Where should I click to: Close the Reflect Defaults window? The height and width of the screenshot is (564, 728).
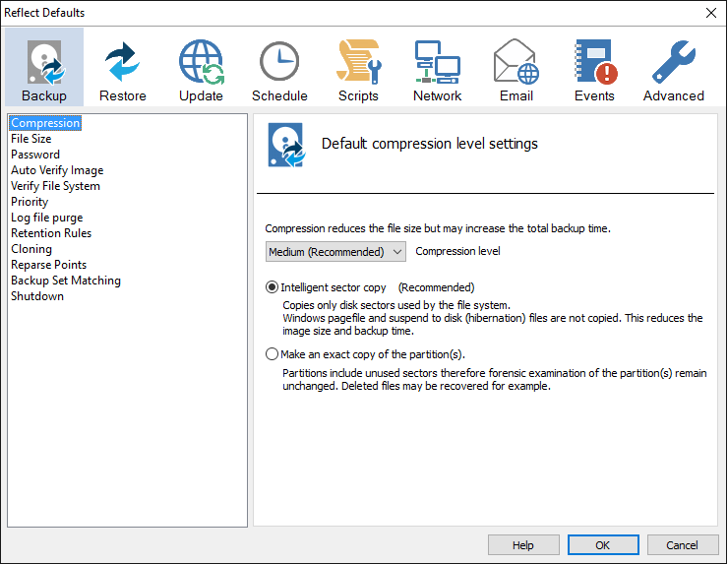coord(710,13)
